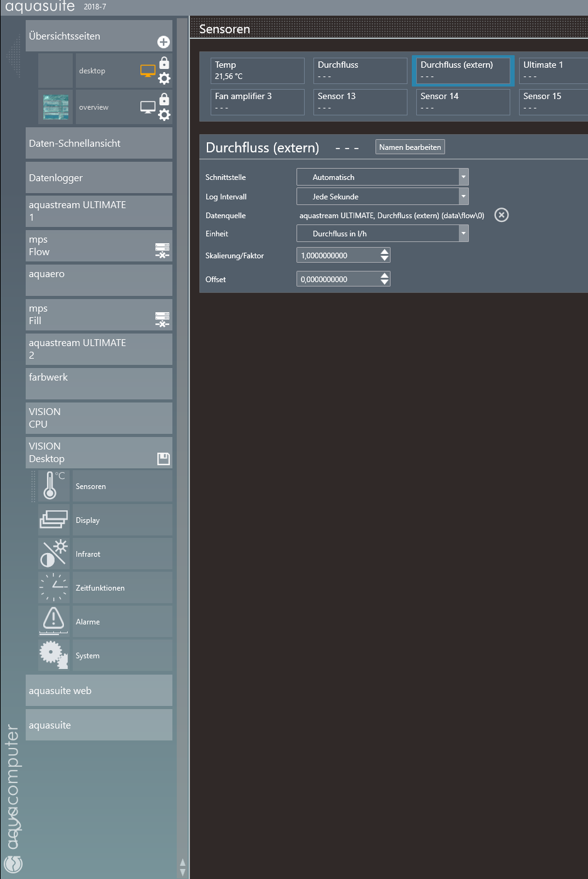Image resolution: width=588 pixels, height=879 pixels.
Task: Select the Sensor 15 tile
Action: point(554,102)
